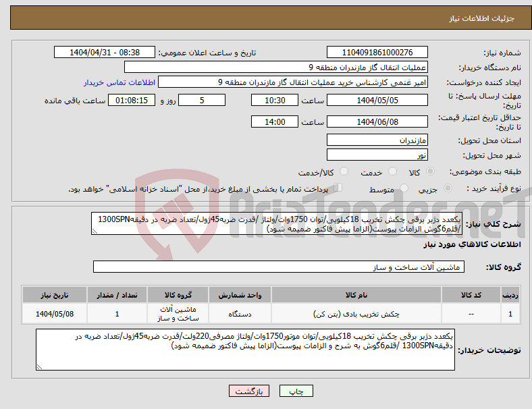
Task: Click delivery province field مازندران
Action: 377,140
